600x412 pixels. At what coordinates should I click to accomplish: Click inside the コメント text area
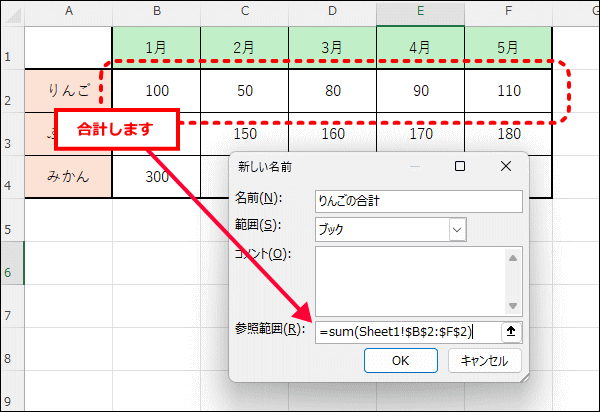pyautogui.click(x=410, y=281)
